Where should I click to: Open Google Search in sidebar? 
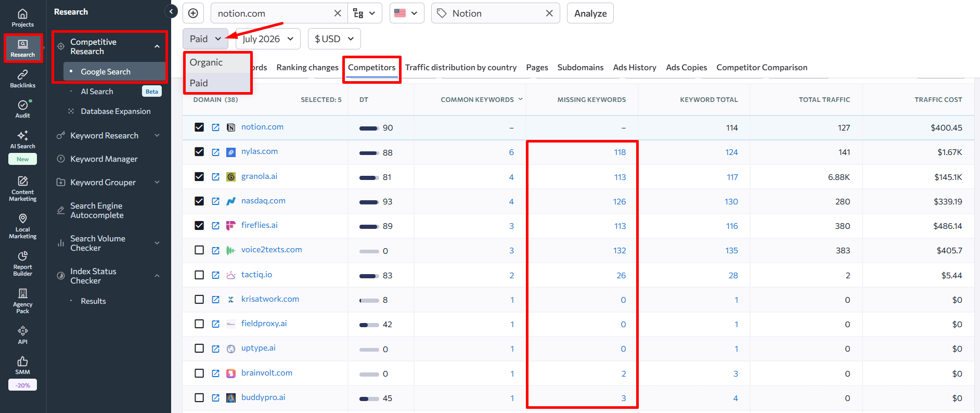[x=114, y=72]
